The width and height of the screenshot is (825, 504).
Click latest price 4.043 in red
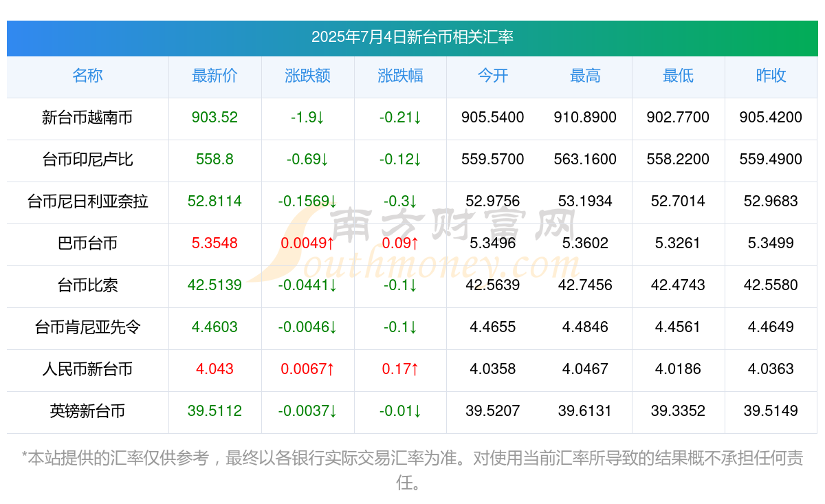click(214, 369)
